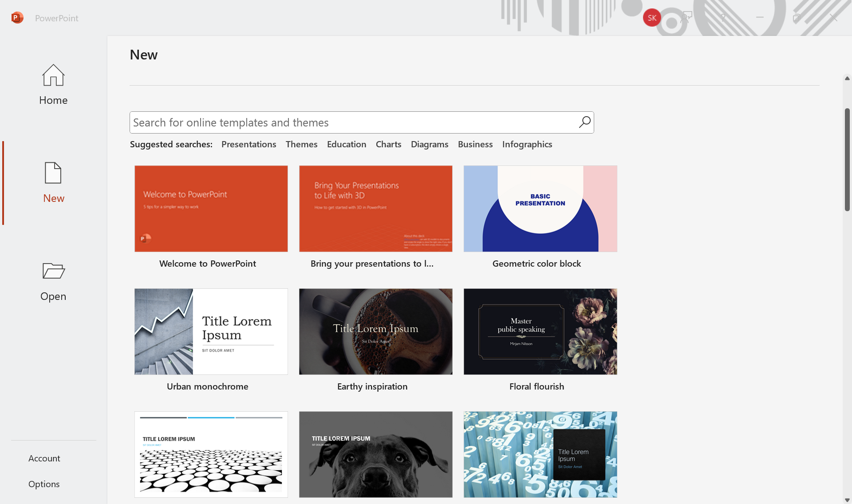Click the help question mark icon
The width and height of the screenshot is (852, 504).
tap(723, 18)
